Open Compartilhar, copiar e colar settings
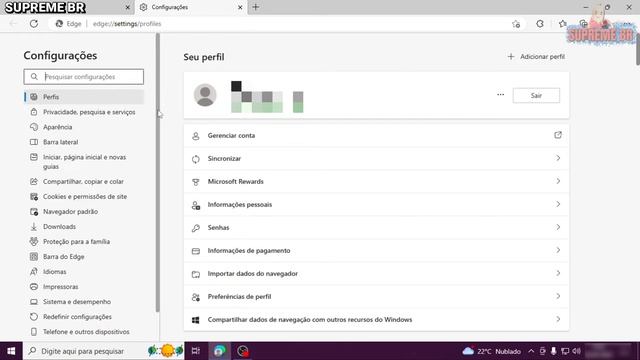This screenshot has height=360, width=640. click(84, 182)
